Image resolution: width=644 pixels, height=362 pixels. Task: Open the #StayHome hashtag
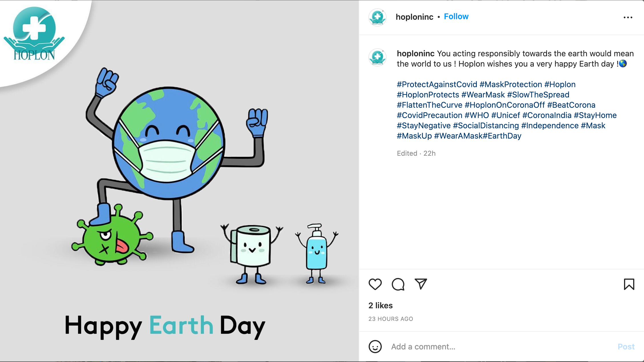coord(595,115)
